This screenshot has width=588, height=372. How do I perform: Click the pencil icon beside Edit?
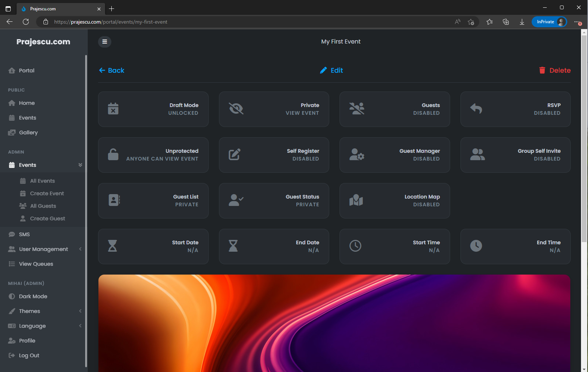323,70
